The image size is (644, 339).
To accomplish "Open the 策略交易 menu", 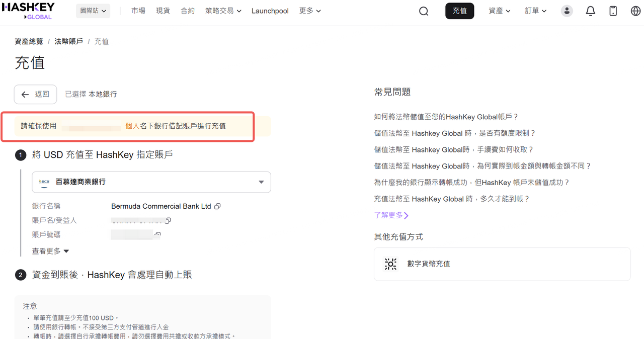I will [223, 11].
